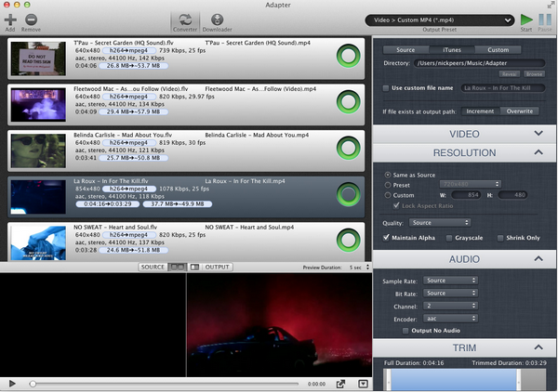Choose the Overwrite button for existing files
Screen dimensions: 558x392
coord(519,111)
